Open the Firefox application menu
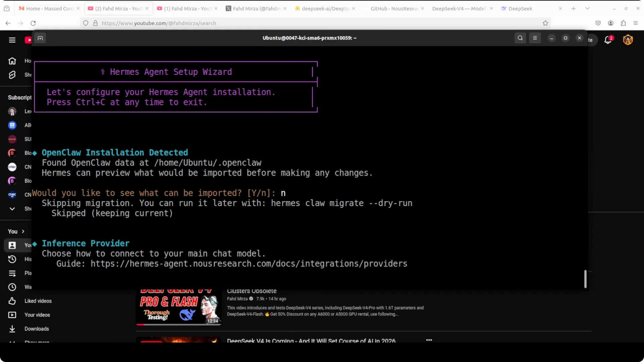644x362 pixels. coord(636,23)
